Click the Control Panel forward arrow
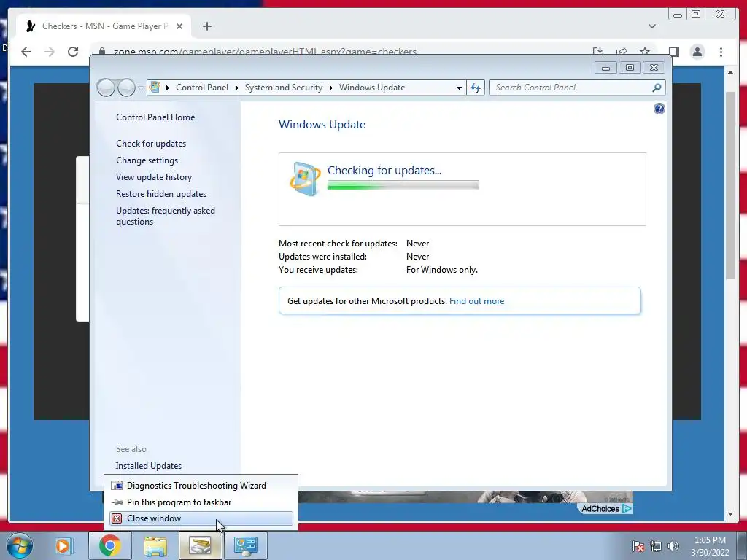Image resolution: width=747 pixels, height=560 pixels. 126,87
